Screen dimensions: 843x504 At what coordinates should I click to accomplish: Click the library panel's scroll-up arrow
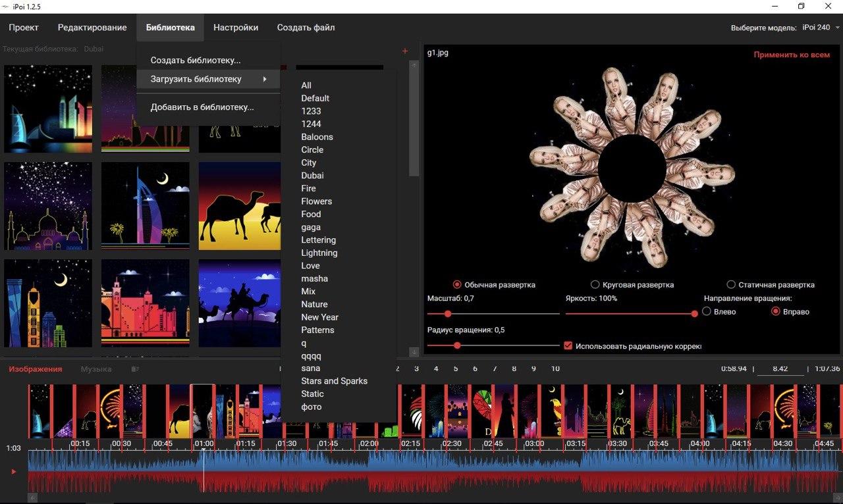point(414,65)
